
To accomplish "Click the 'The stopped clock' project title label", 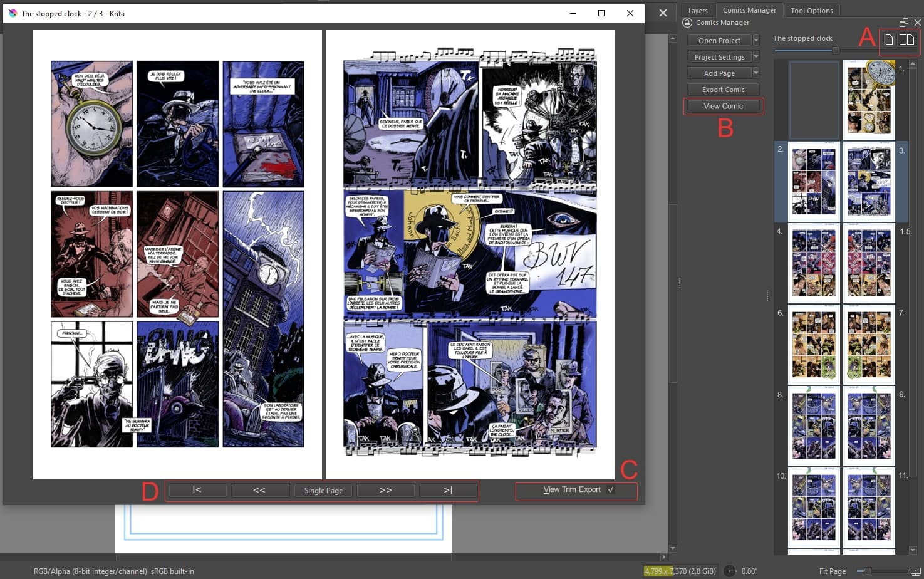I will pyautogui.click(x=803, y=38).
